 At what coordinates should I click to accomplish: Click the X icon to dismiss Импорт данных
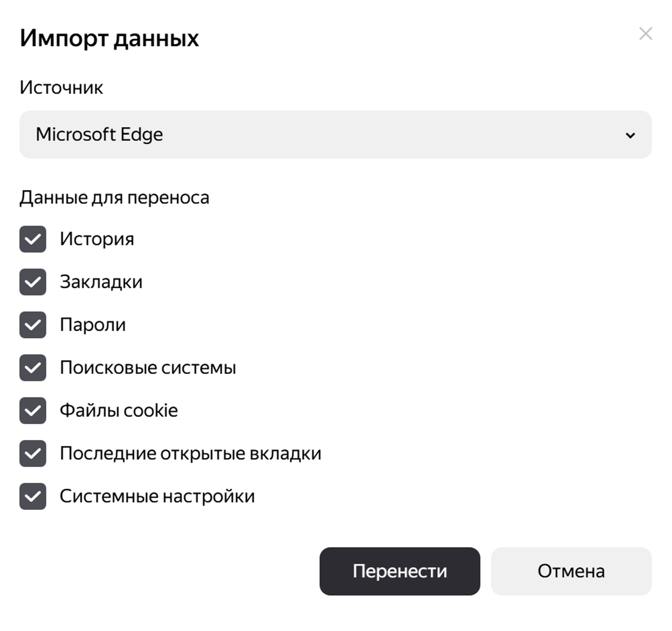(646, 34)
